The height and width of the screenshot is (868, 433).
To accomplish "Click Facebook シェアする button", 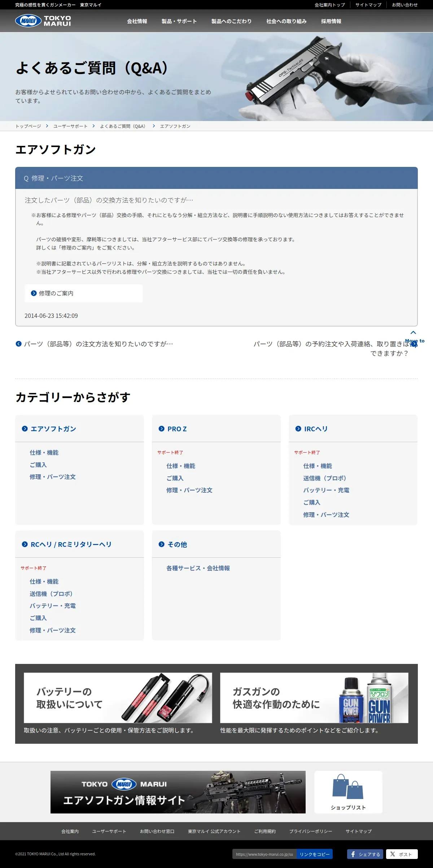I will (366, 854).
